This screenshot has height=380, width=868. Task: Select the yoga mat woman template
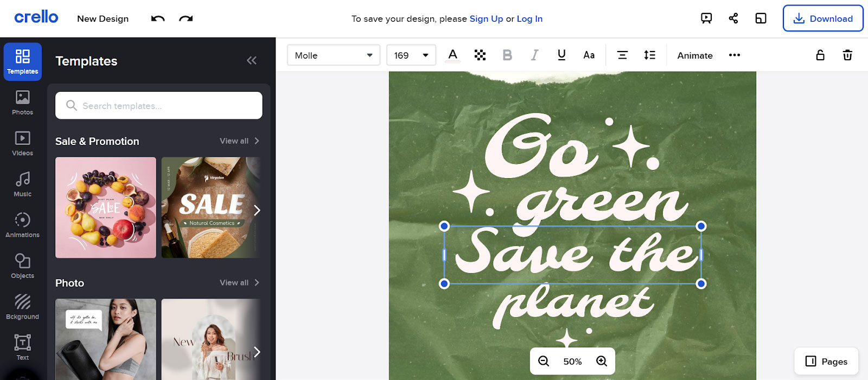point(106,339)
